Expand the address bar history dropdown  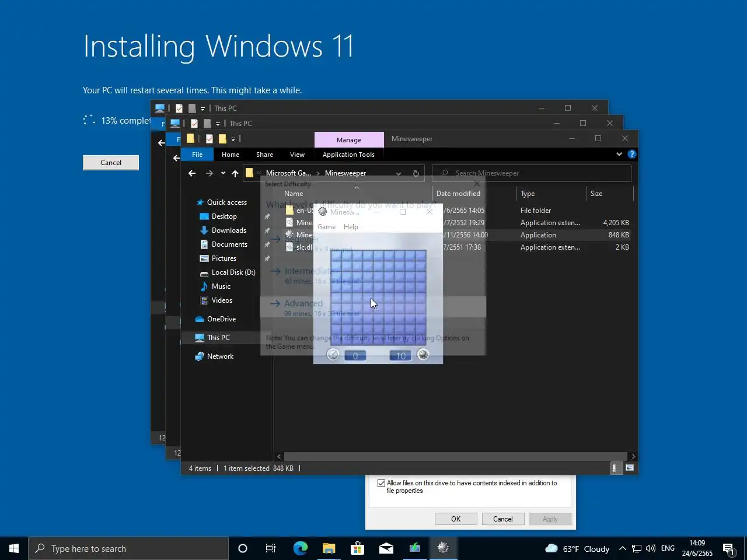399,173
